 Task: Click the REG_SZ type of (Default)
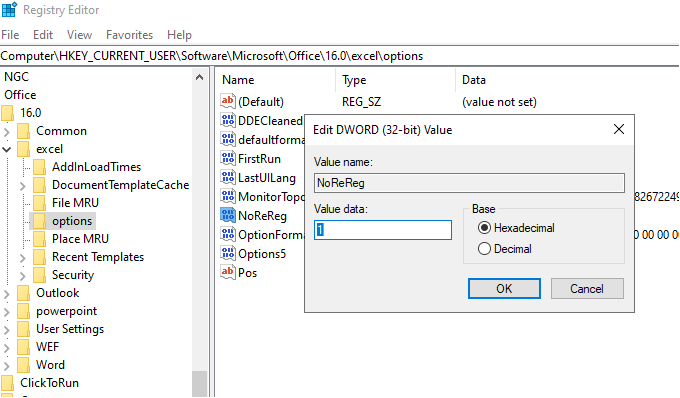click(361, 102)
